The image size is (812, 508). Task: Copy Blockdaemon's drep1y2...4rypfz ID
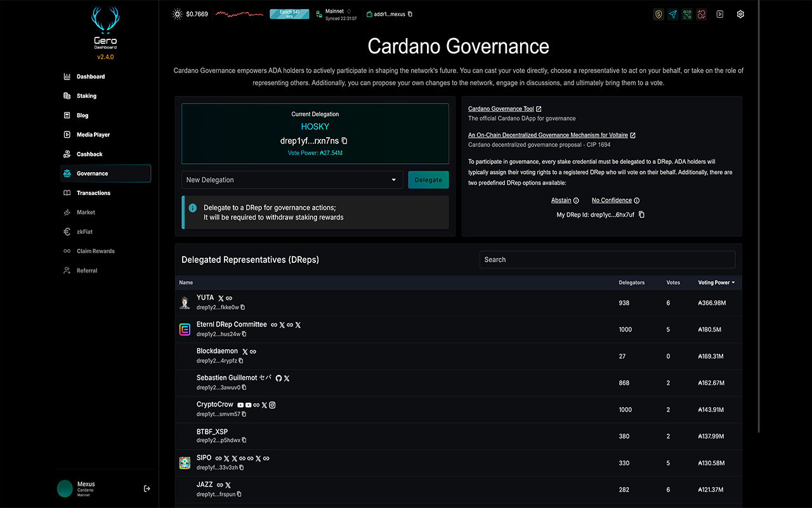(x=241, y=361)
